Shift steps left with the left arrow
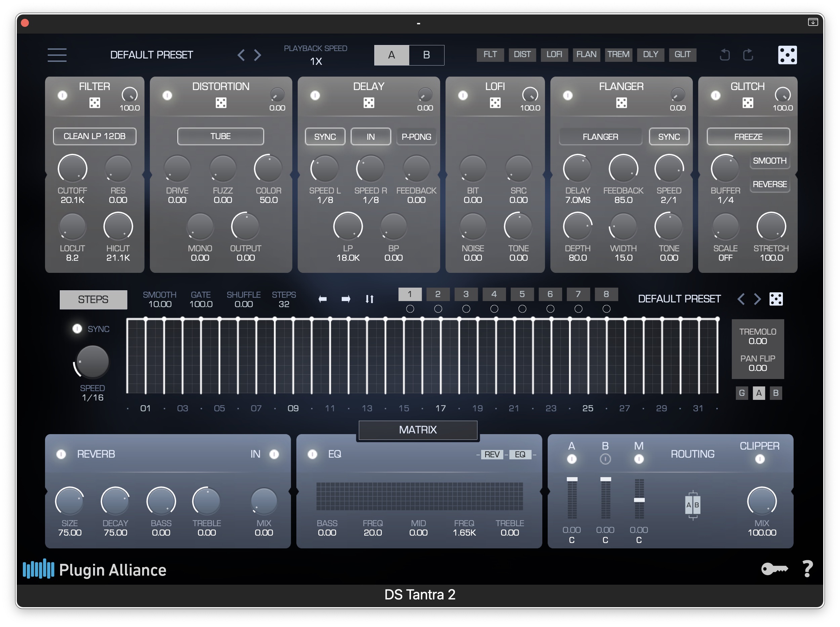Screen dimensions: 840x627 click(322, 299)
